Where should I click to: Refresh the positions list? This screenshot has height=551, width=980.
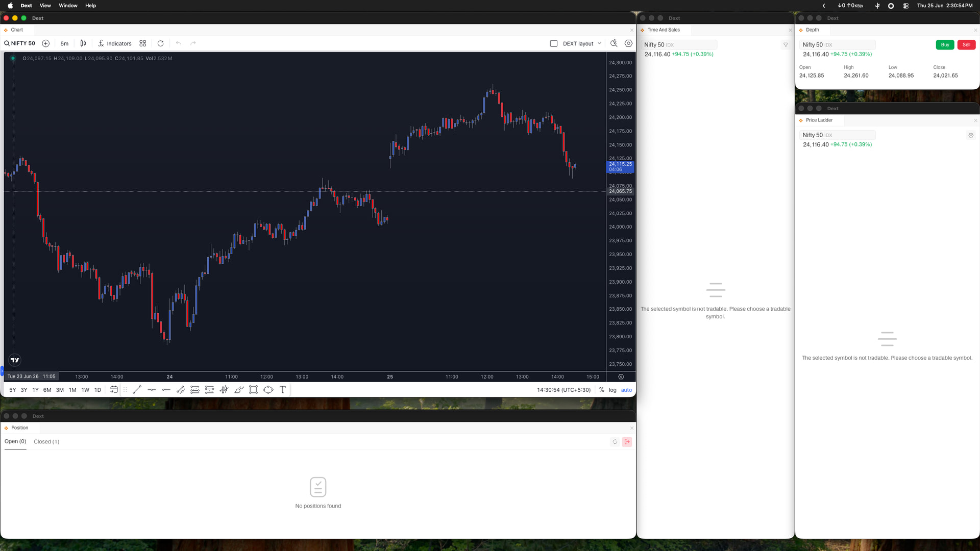tap(615, 442)
